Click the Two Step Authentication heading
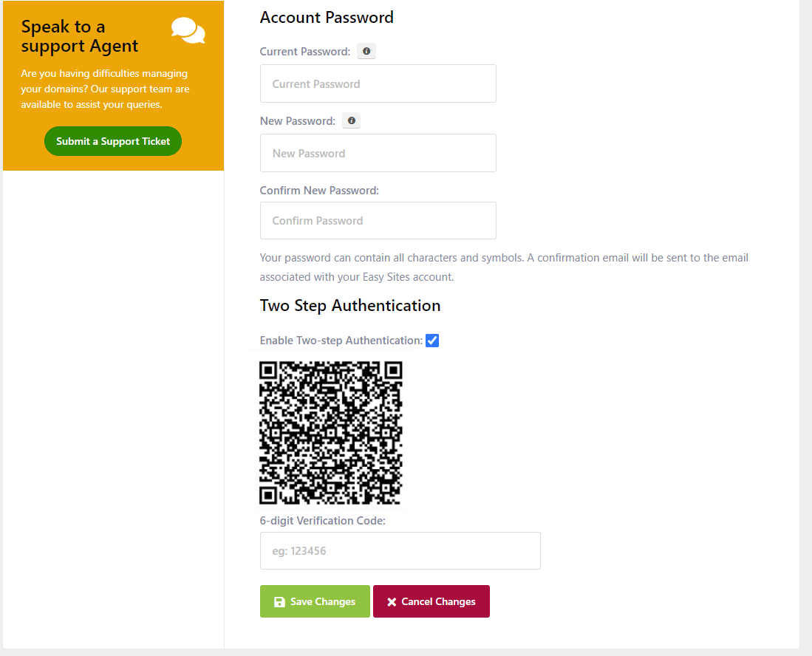Viewport: 812px width, 656px height. [350, 306]
